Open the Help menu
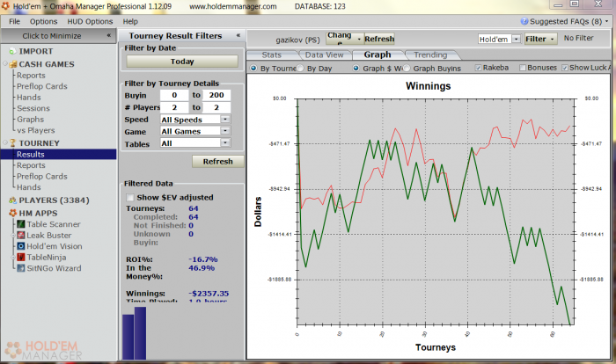The image size is (616, 364). pyautogui.click(x=130, y=22)
